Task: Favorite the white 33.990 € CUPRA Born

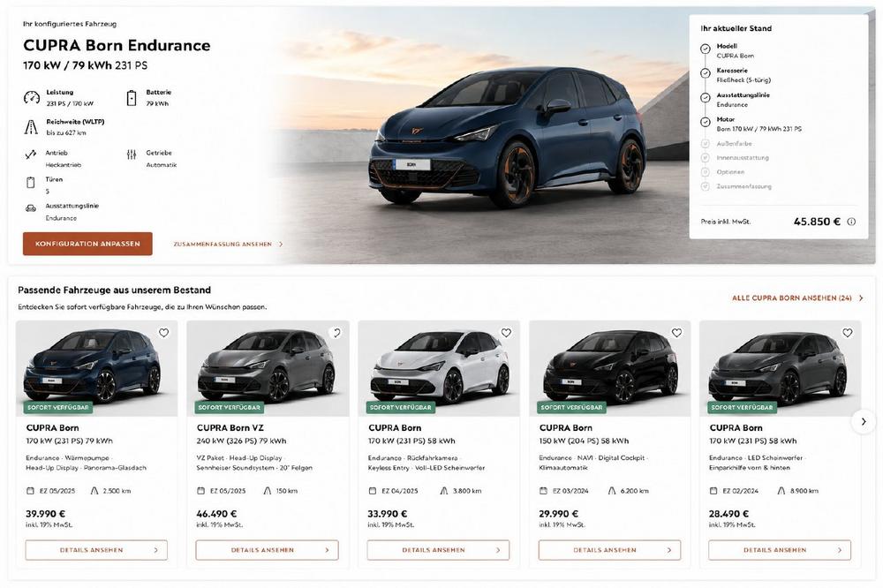Action: 506,333
